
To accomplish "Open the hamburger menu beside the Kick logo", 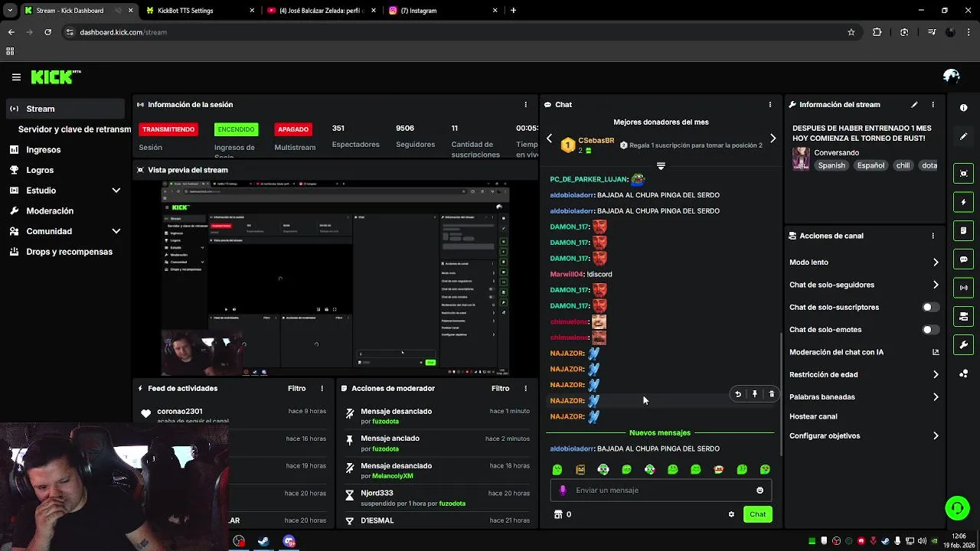I will pos(16,77).
